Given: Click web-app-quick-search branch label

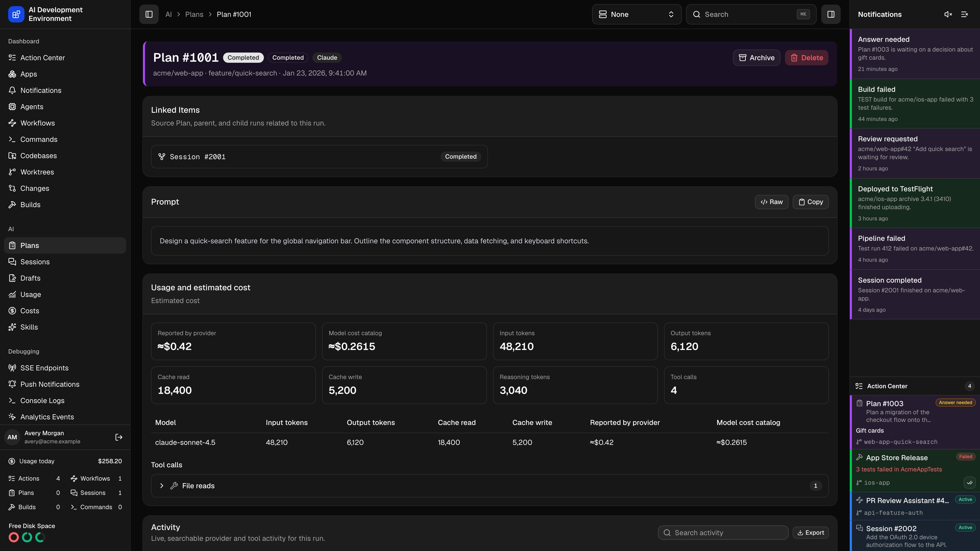Looking at the screenshot, I should click(900, 442).
